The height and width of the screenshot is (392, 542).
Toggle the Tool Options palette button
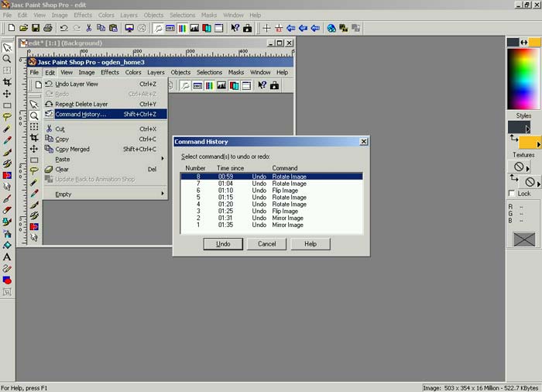pos(170,28)
